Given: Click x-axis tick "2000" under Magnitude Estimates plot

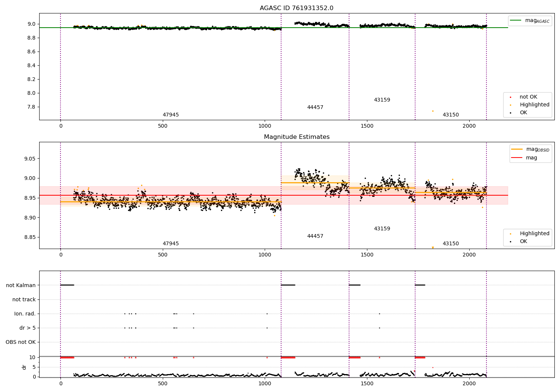Looking at the screenshot, I should click(469, 255).
